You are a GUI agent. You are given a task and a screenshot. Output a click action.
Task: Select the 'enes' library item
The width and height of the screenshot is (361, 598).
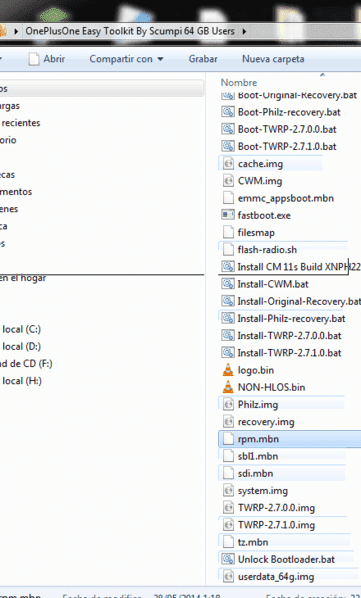pos(9,209)
